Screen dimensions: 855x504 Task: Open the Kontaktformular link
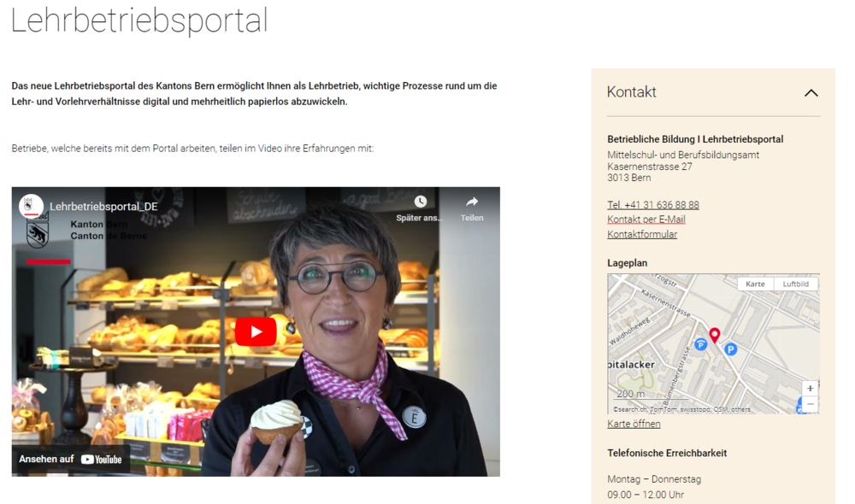click(x=642, y=234)
